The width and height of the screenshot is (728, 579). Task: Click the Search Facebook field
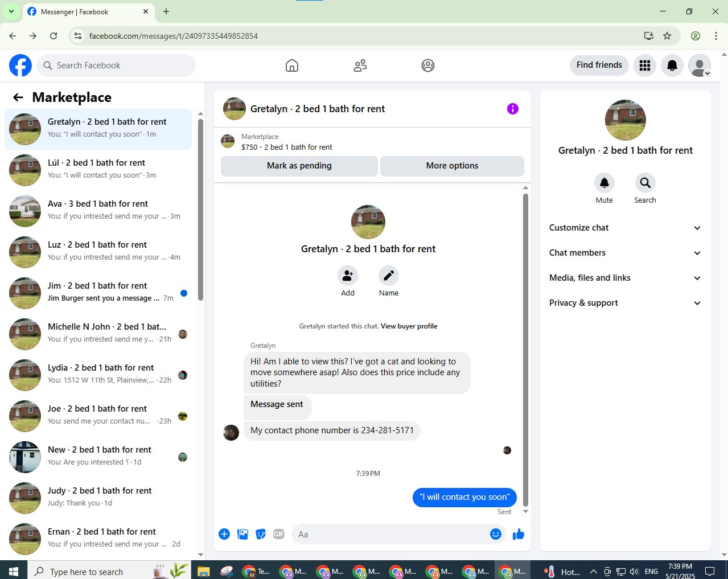tap(116, 65)
